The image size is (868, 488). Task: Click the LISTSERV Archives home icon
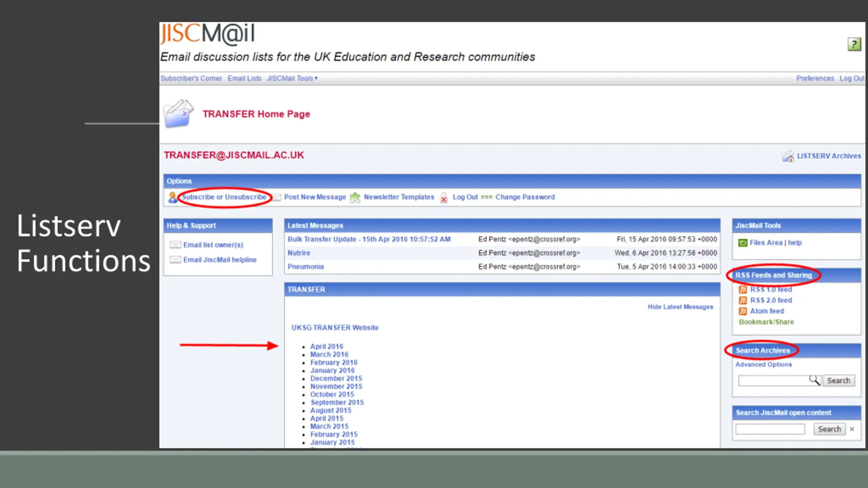[788, 156]
